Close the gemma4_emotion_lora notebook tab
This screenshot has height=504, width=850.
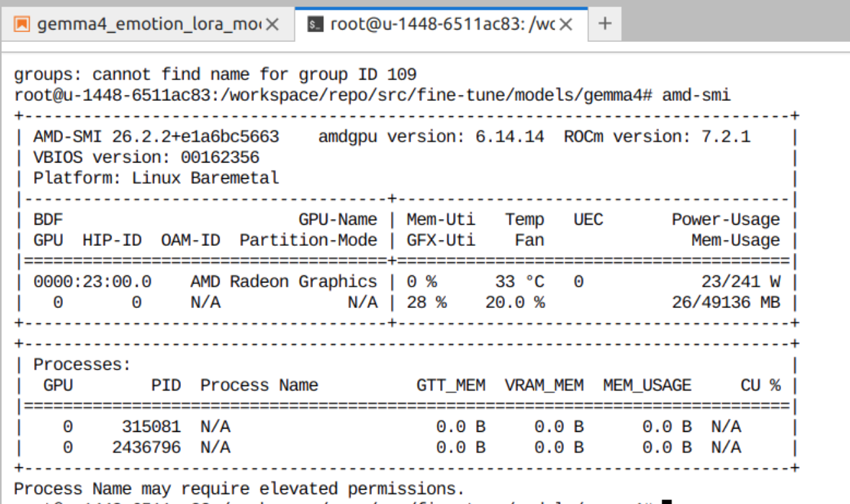pos(273,25)
